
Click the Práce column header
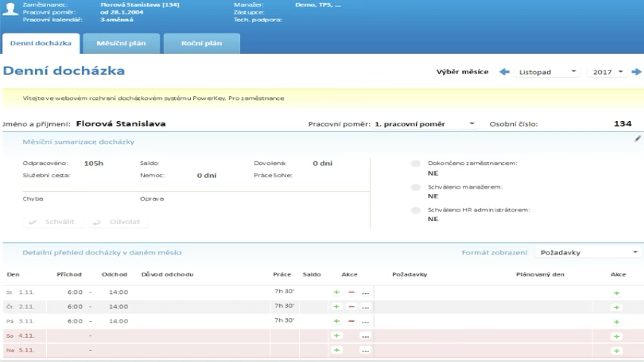pyautogui.click(x=282, y=274)
